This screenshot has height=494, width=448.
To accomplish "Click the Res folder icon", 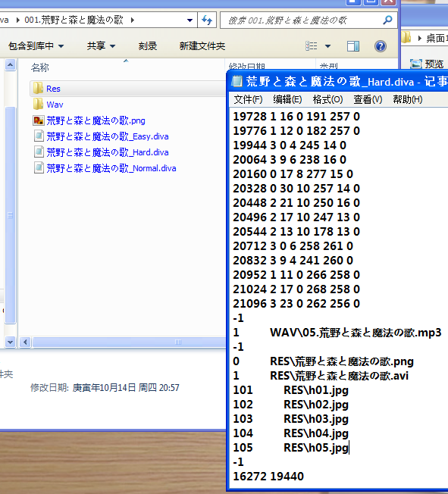I will (x=38, y=89).
